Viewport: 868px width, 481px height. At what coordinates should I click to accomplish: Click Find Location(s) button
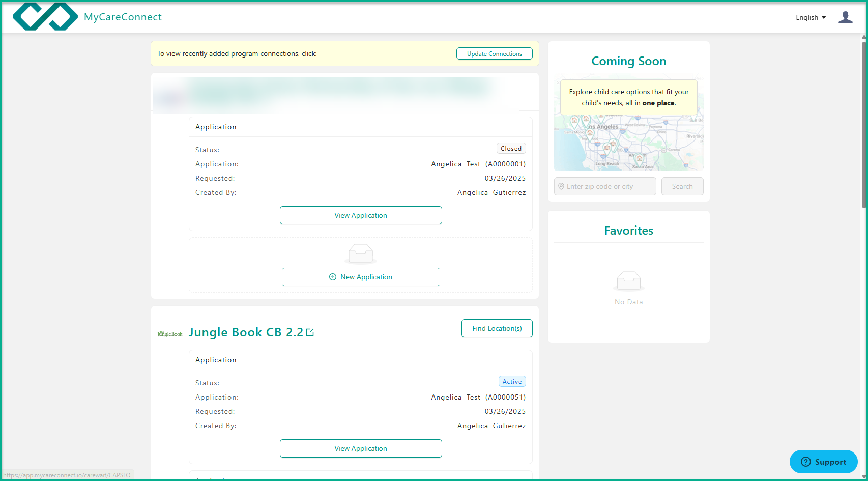pyautogui.click(x=497, y=328)
